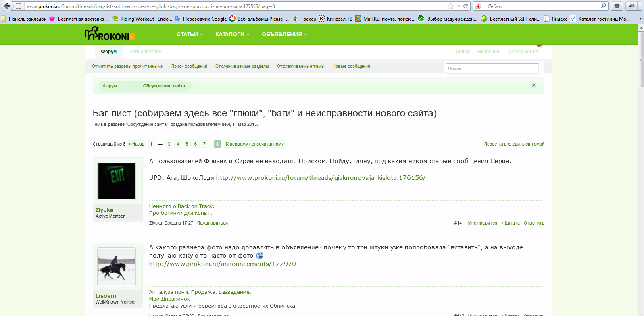Open the Переводчик Google bookmark
644x316 pixels.
pyautogui.click(x=201, y=19)
